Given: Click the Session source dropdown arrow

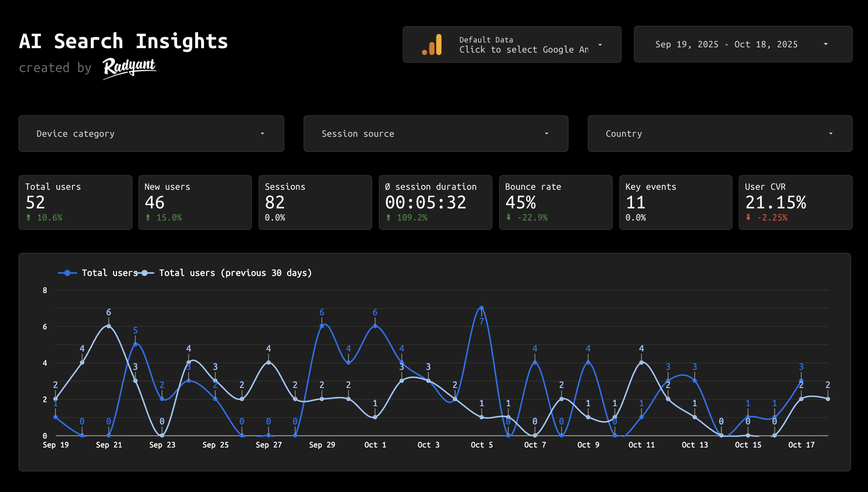Looking at the screenshot, I should pos(547,134).
